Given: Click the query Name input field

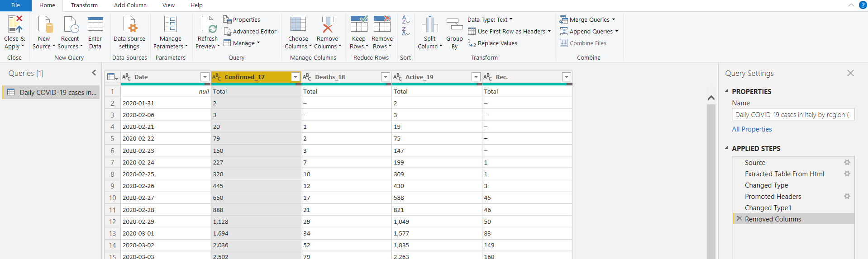Looking at the screenshot, I should tap(792, 115).
